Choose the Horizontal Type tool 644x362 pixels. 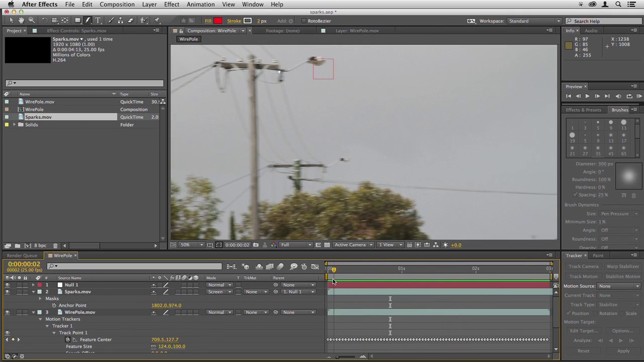click(x=98, y=21)
